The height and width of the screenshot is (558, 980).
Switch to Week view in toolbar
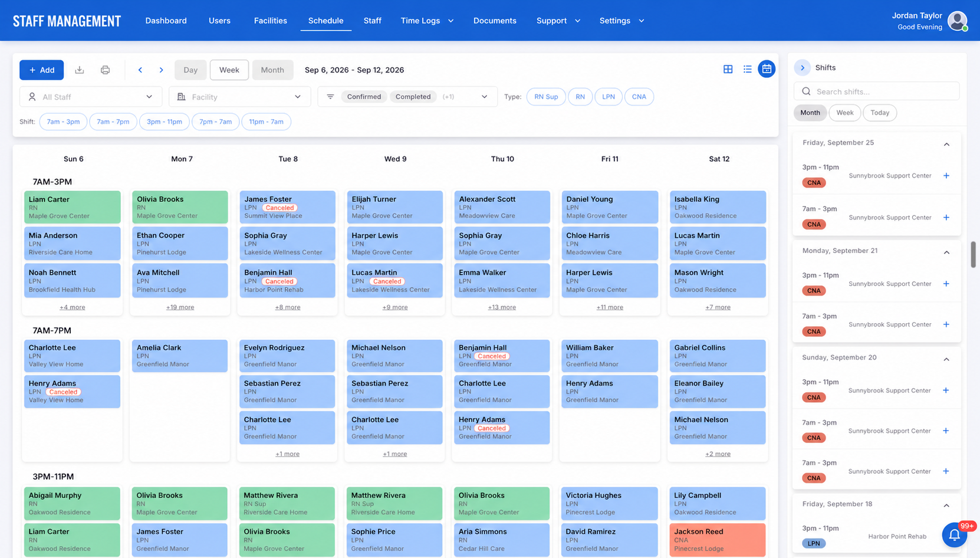[x=229, y=70]
